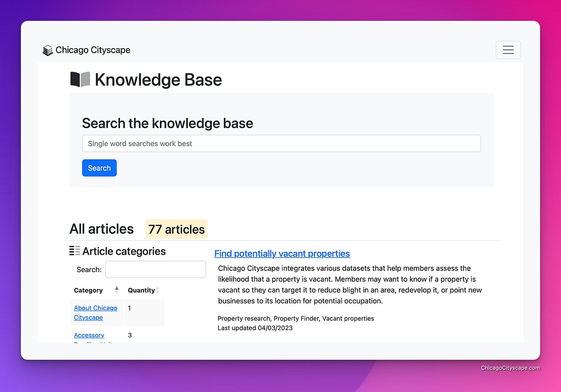This screenshot has height=392, width=561.
Task: Click the blue Search button
Action: tap(99, 168)
